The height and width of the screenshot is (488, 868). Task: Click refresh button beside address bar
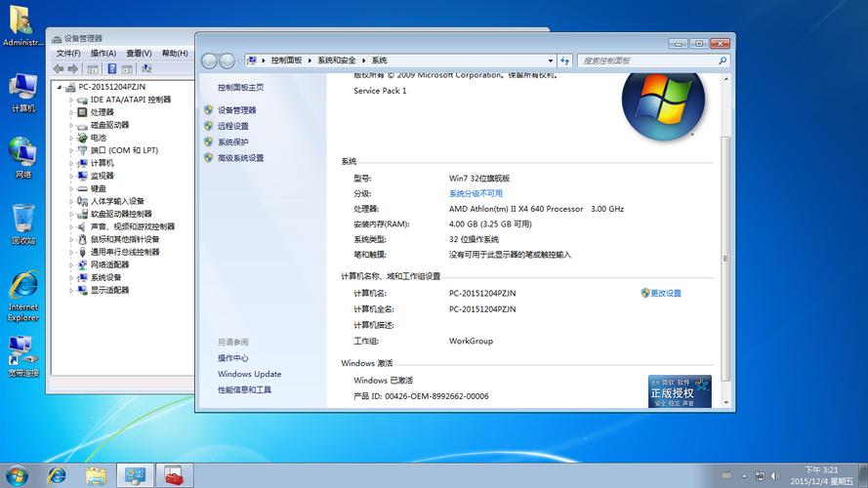(x=564, y=61)
